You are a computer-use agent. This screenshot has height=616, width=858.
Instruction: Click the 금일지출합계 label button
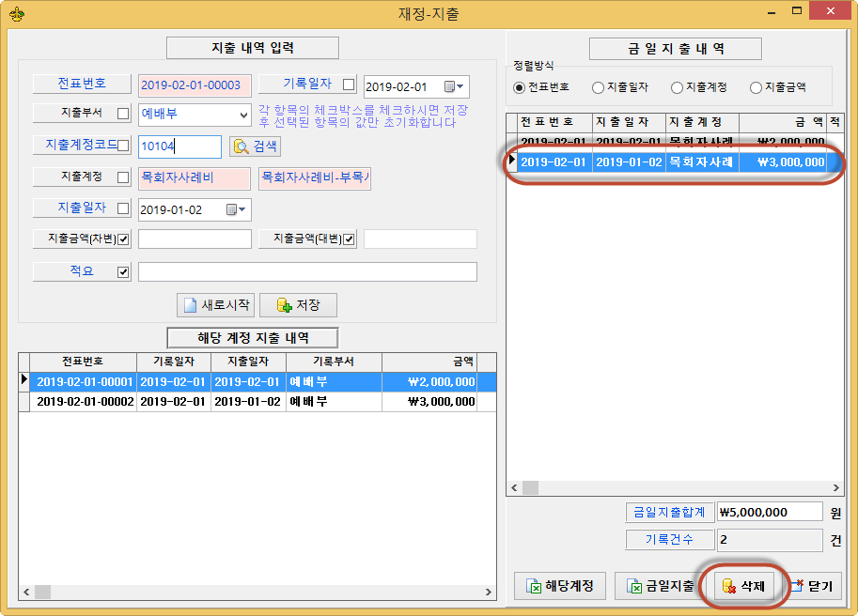[669, 513]
